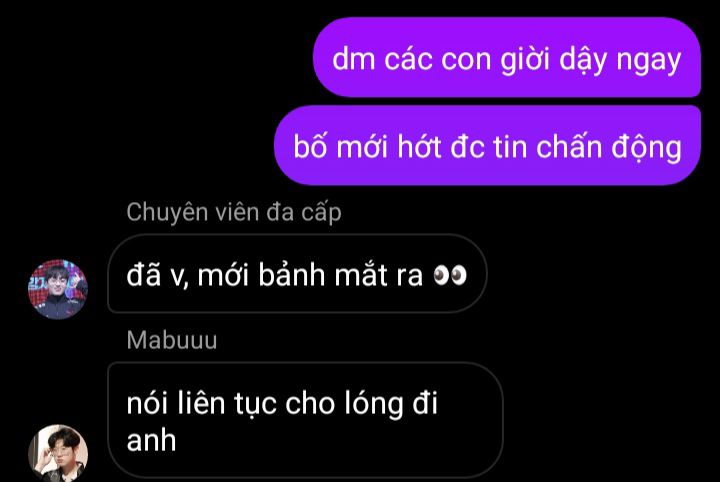This screenshot has height=482, width=720.
Task: Open Mabuuu's profile picture
Action: (58, 454)
